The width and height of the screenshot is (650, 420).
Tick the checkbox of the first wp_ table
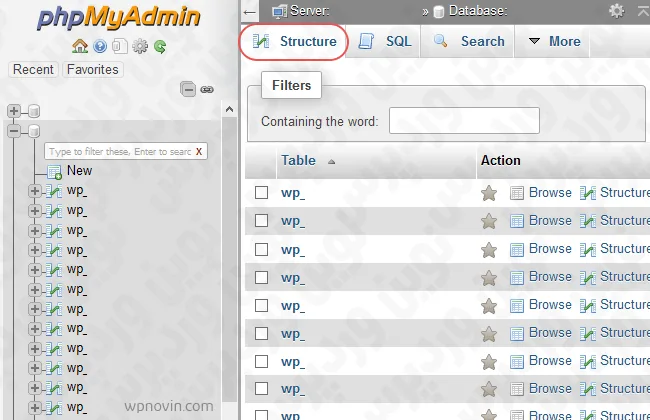(x=261, y=192)
